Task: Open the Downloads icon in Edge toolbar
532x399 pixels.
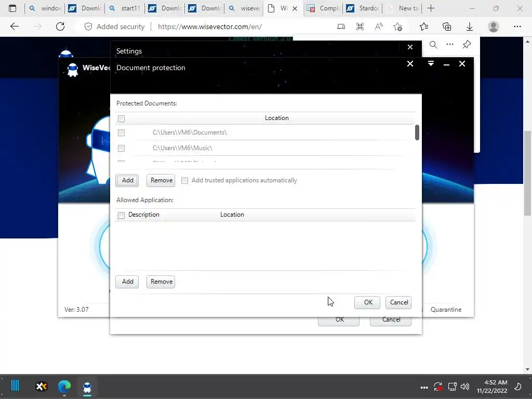Action: [x=470, y=26]
